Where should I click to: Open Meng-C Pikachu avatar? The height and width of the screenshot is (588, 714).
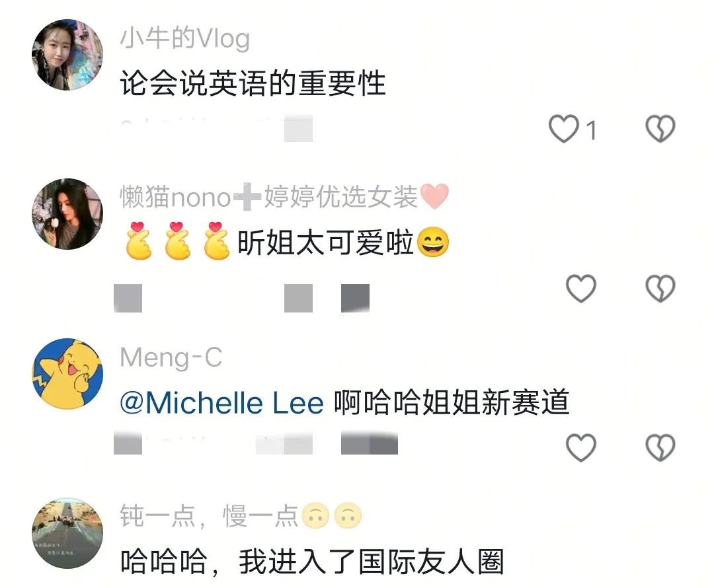[67, 374]
